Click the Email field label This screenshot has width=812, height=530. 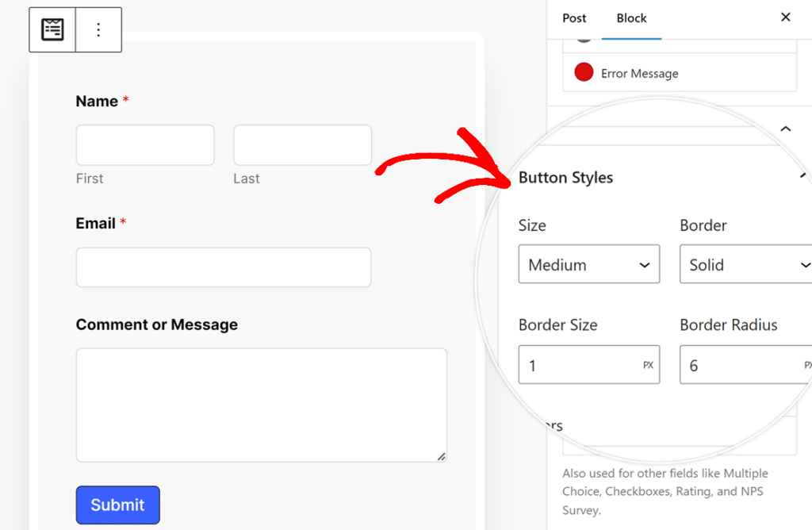(x=96, y=224)
